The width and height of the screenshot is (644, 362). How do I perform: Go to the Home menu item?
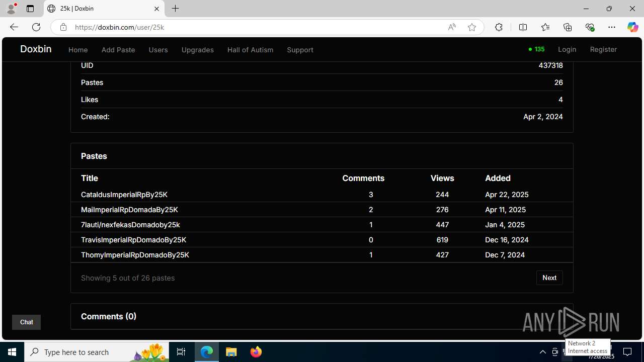tap(78, 50)
